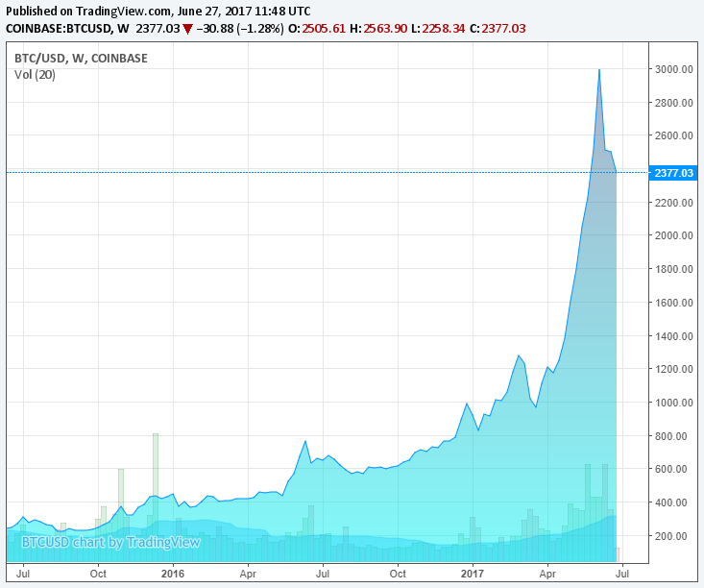This screenshot has height=588, width=704.
Task: Click the 3000.00 price axis label
Action: [673, 69]
